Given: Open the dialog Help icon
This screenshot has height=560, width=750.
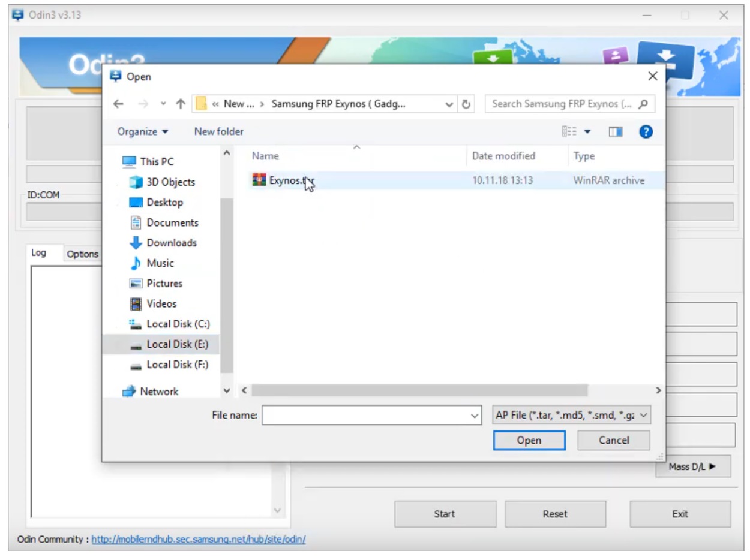Looking at the screenshot, I should (646, 131).
